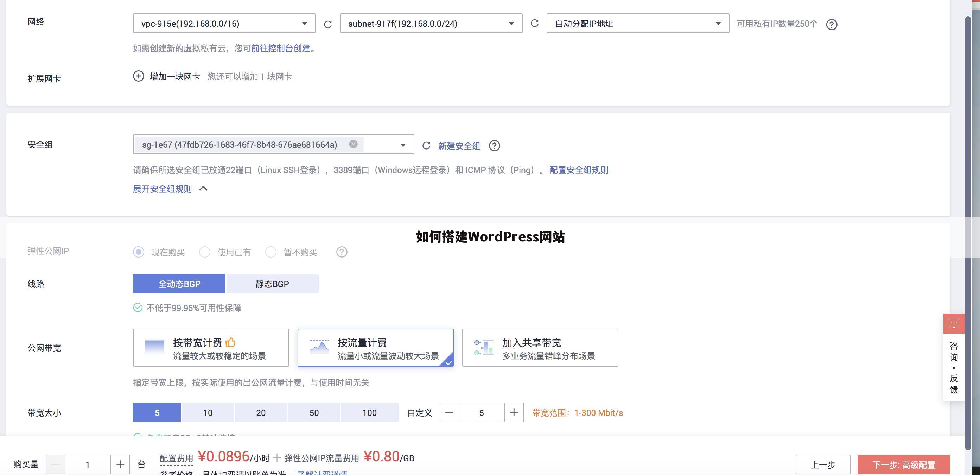Open 配置安全组规则 link
This screenshot has height=475, width=980.
tap(578, 170)
